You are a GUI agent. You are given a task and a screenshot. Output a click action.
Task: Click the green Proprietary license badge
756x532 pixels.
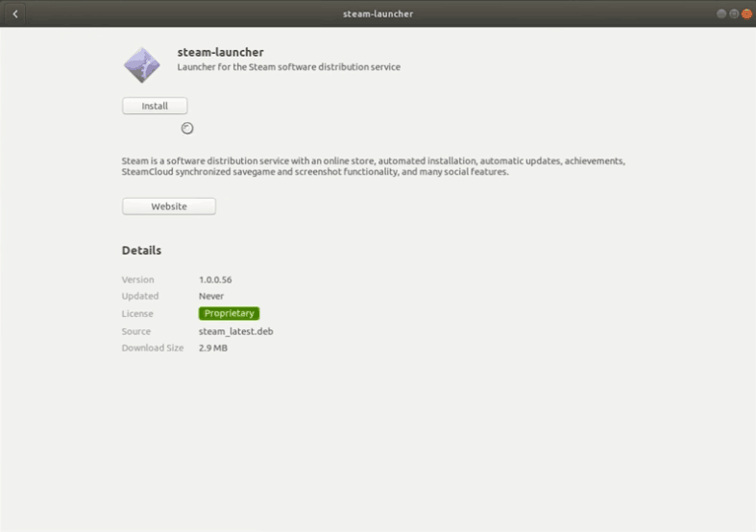(229, 313)
